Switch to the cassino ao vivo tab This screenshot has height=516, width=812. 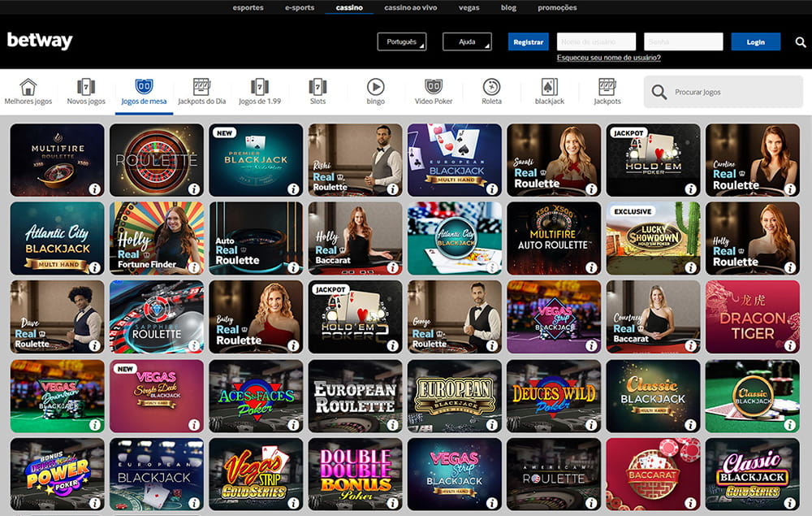coord(410,7)
